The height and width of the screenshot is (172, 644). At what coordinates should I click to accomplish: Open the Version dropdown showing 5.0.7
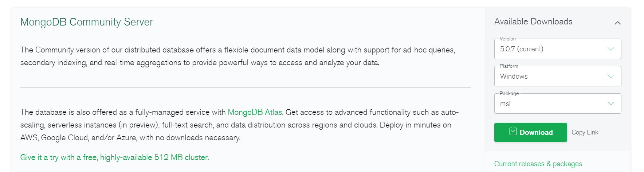pos(558,49)
